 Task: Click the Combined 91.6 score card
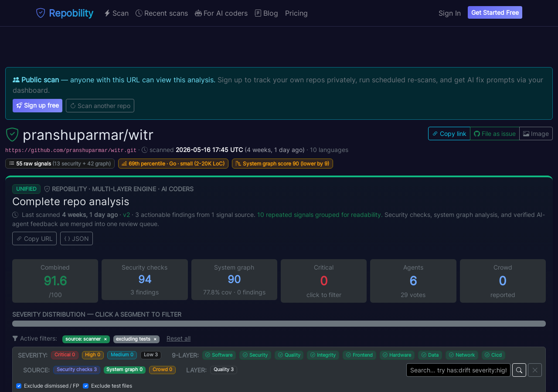[55, 281]
